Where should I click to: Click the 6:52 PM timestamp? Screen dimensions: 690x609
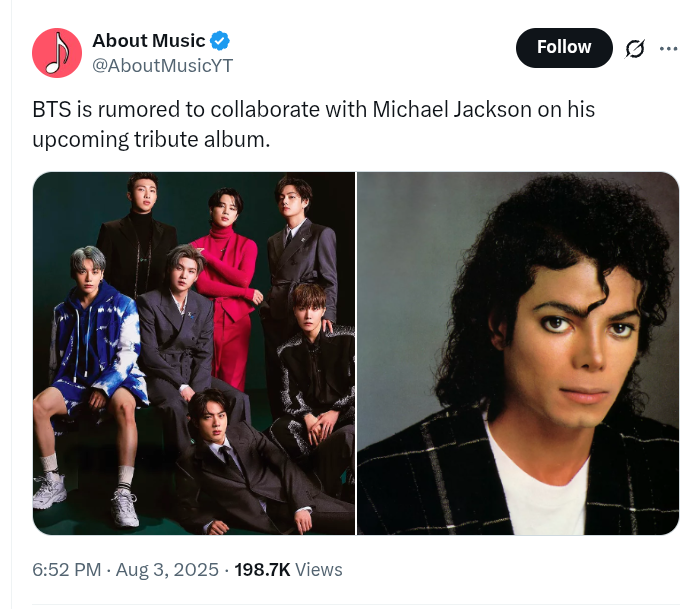[x=67, y=570]
